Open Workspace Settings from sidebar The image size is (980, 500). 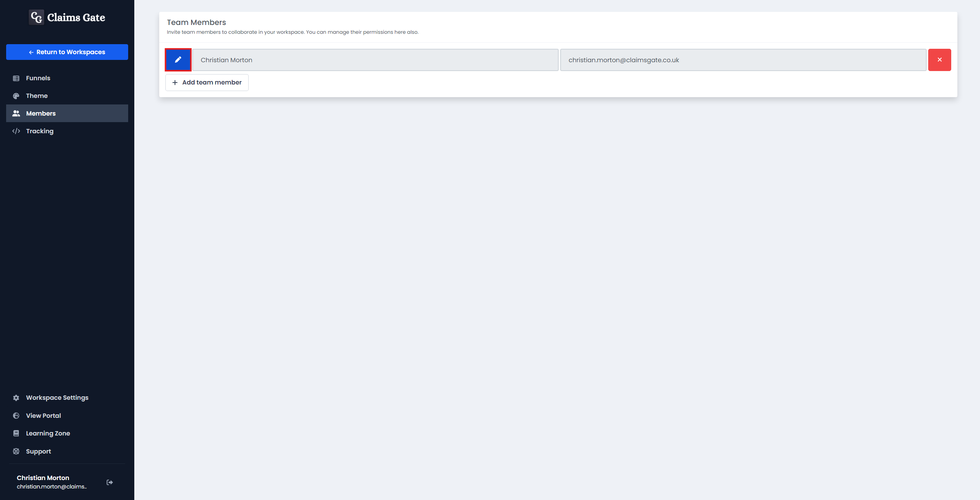[x=57, y=397]
